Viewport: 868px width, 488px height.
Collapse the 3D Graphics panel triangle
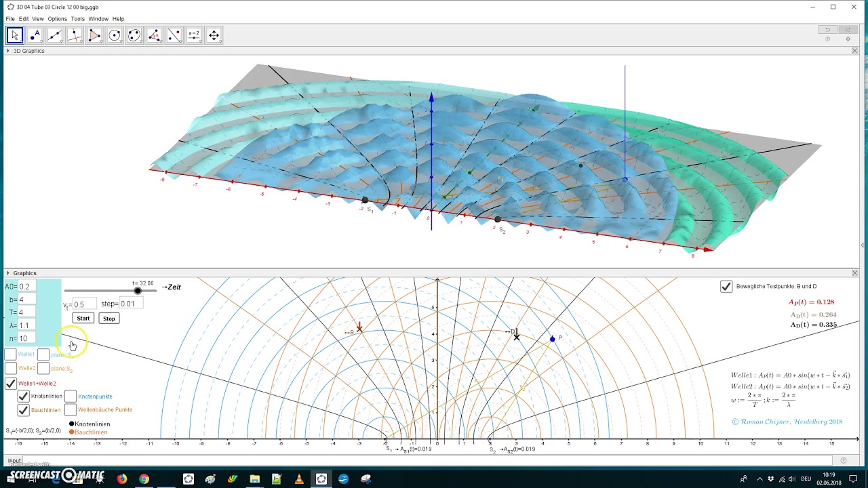(x=8, y=51)
